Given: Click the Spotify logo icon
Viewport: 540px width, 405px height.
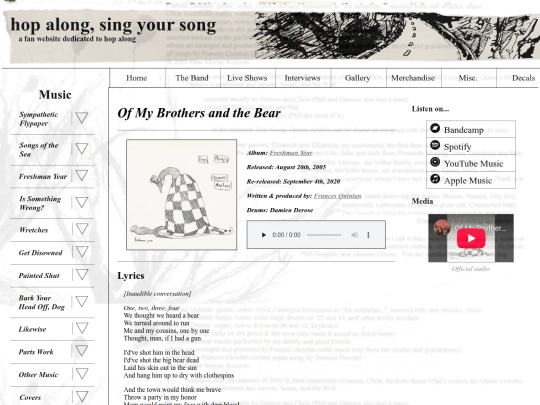Looking at the screenshot, I should click(x=435, y=145).
